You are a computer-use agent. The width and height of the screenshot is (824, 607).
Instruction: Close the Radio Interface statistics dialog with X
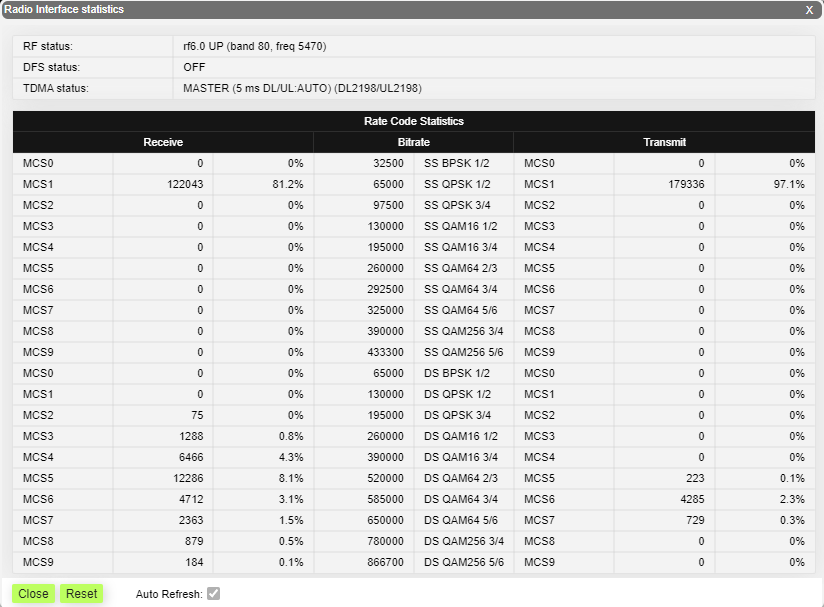point(809,10)
